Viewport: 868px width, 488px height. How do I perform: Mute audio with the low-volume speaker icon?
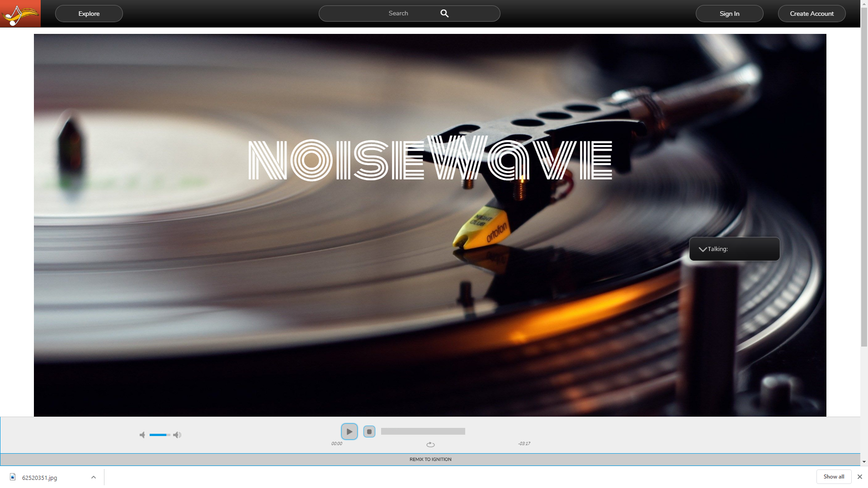[x=142, y=435]
